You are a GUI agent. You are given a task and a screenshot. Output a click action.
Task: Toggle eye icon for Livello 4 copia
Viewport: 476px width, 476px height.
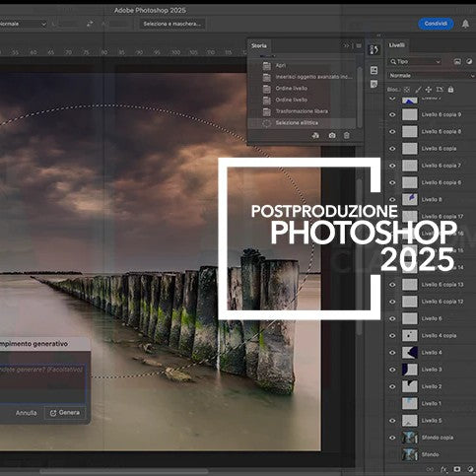[x=392, y=336]
